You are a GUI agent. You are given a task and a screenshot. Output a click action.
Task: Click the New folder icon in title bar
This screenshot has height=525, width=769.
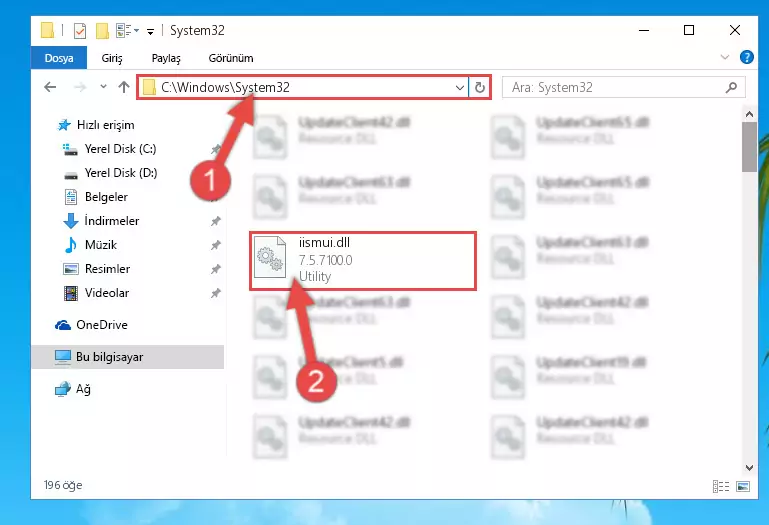click(102, 30)
